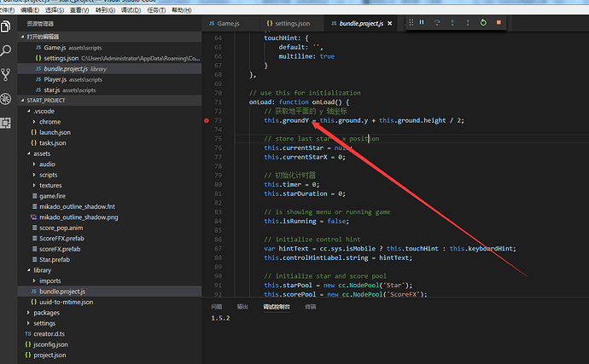Open the Explorer view in activity bar
The width and height of the screenshot is (589, 364).
6,26
